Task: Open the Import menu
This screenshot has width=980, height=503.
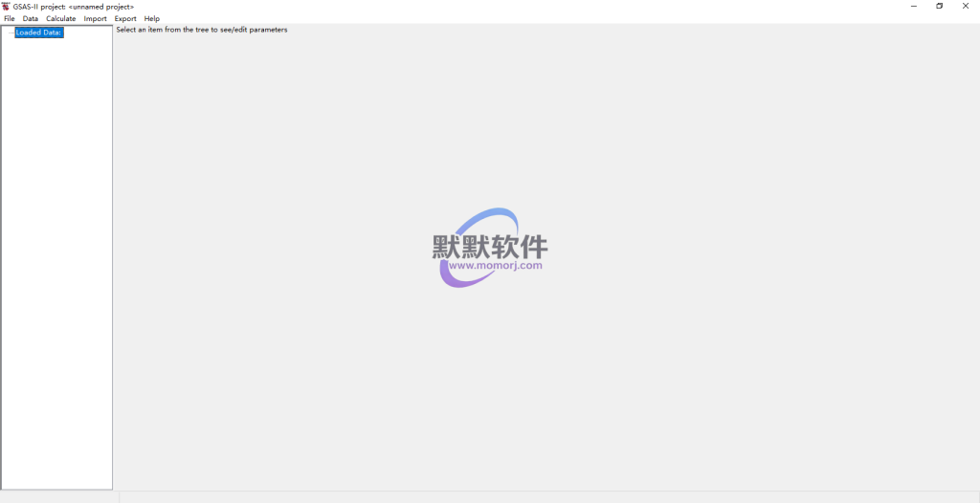Action: [95, 18]
